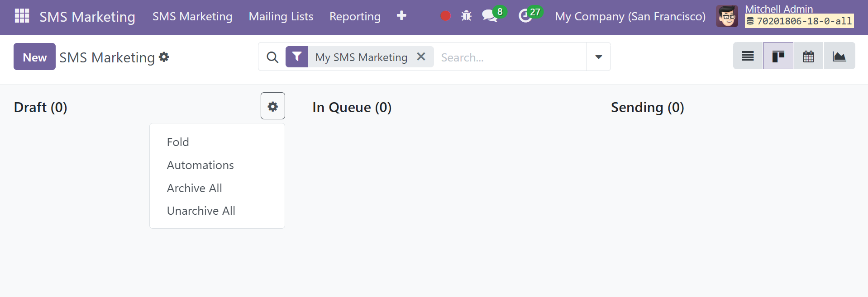This screenshot has height=297, width=868.
Task: Switch to graph view
Action: click(839, 56)
